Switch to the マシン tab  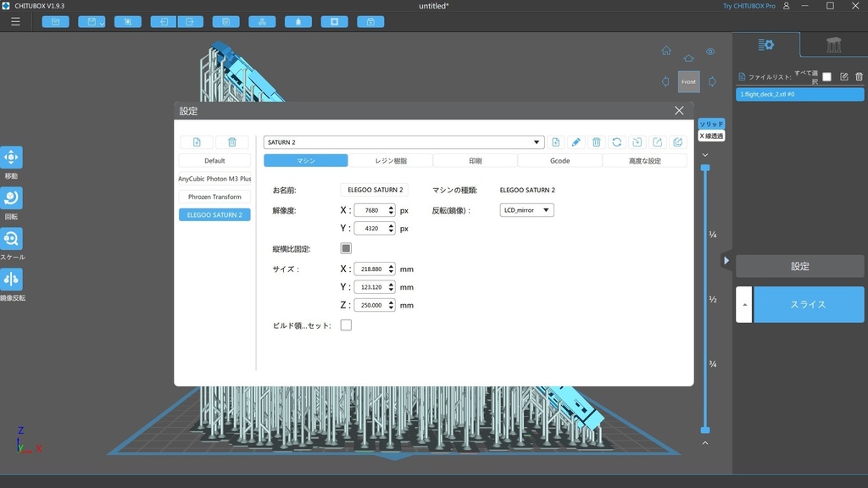[x=305, y=160]
